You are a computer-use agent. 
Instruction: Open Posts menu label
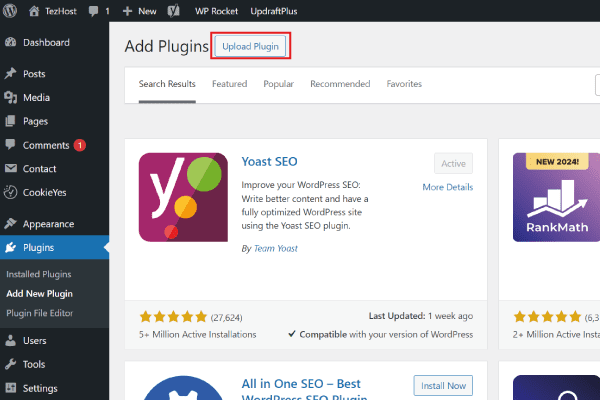click(34, 73)
